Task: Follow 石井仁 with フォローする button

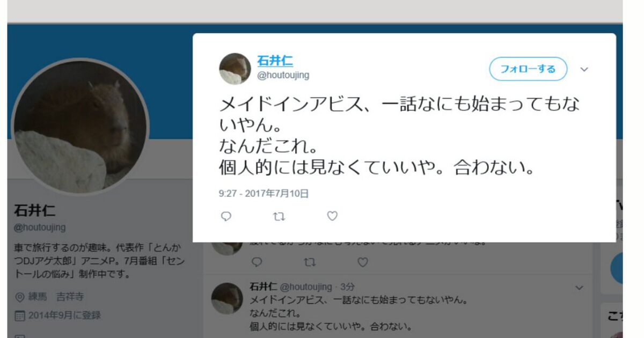Action: point(528,69)
